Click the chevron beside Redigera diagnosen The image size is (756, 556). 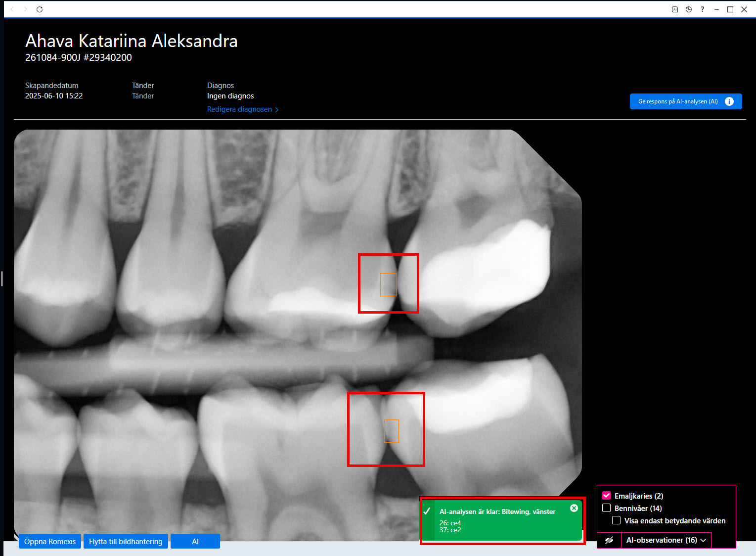click(x=277, y=110)
